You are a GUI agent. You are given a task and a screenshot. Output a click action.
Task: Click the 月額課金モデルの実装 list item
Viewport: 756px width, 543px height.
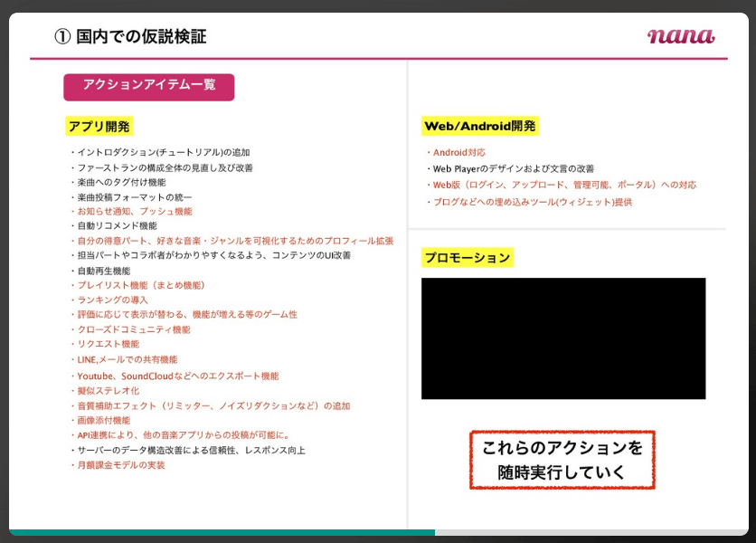[x=121, y=465]
